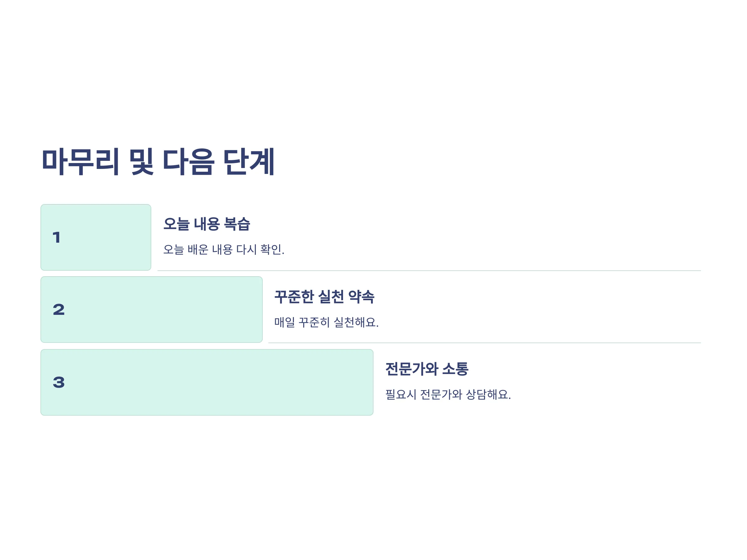The height and width of the screenshot is (560, 747).
Task: Click the word 약속 in second heading
Action: click(361, 297)
